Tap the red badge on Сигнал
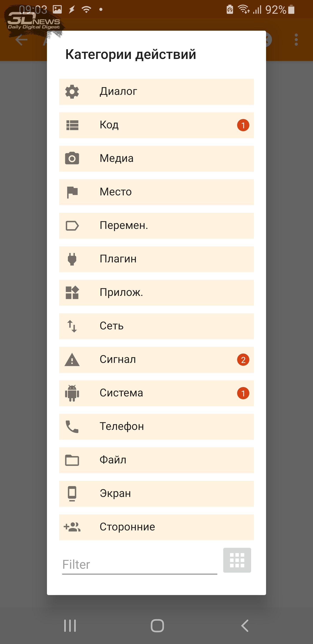This screenshot has height=644, width=313. click(243, 360)
